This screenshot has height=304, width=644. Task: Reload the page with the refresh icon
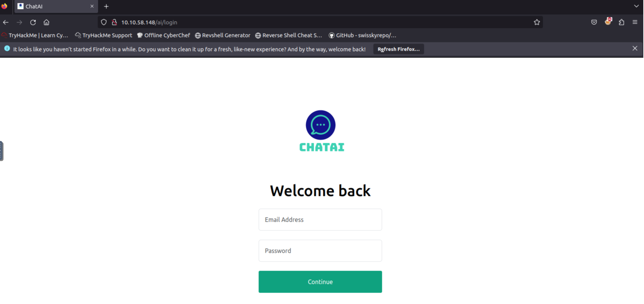[x=33, y=22]
